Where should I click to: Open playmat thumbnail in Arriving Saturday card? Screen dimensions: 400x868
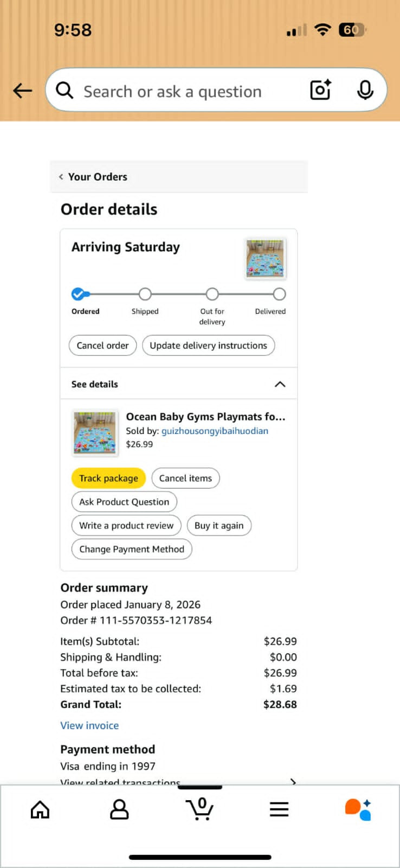point(265,259)
